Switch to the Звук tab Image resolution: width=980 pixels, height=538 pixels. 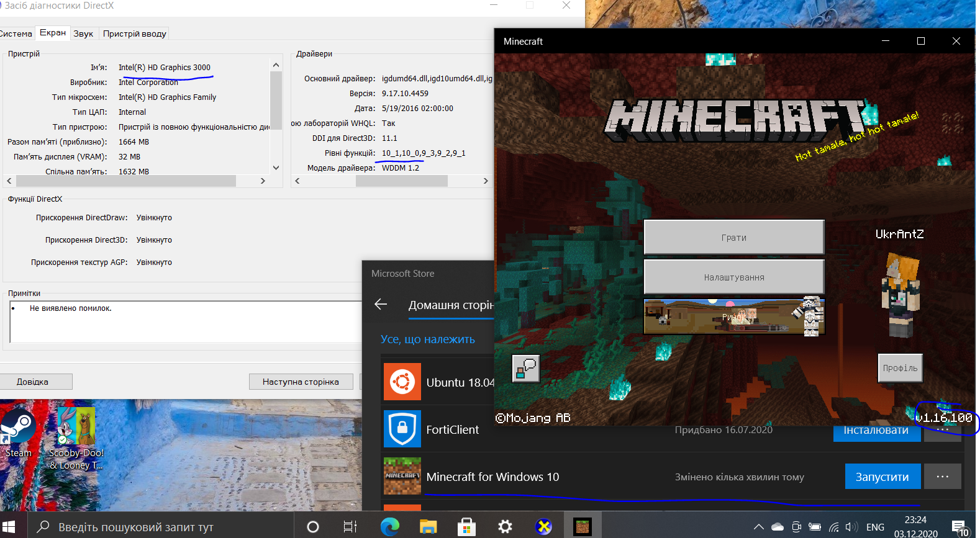pos(83,34)
